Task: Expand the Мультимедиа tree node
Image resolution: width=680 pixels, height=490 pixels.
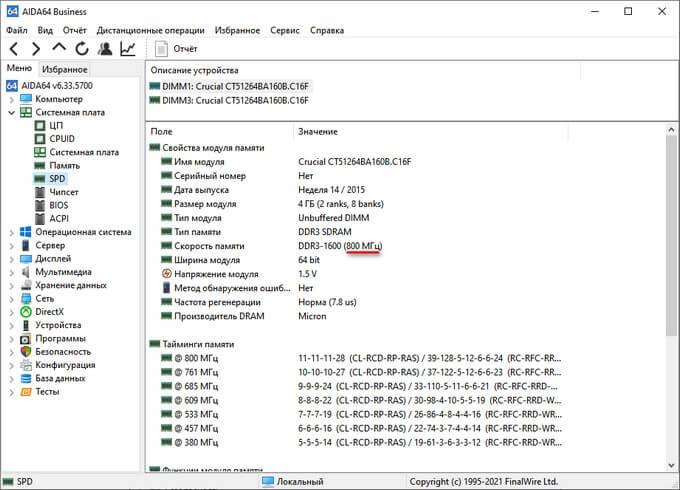Action: tap(11, 273)
